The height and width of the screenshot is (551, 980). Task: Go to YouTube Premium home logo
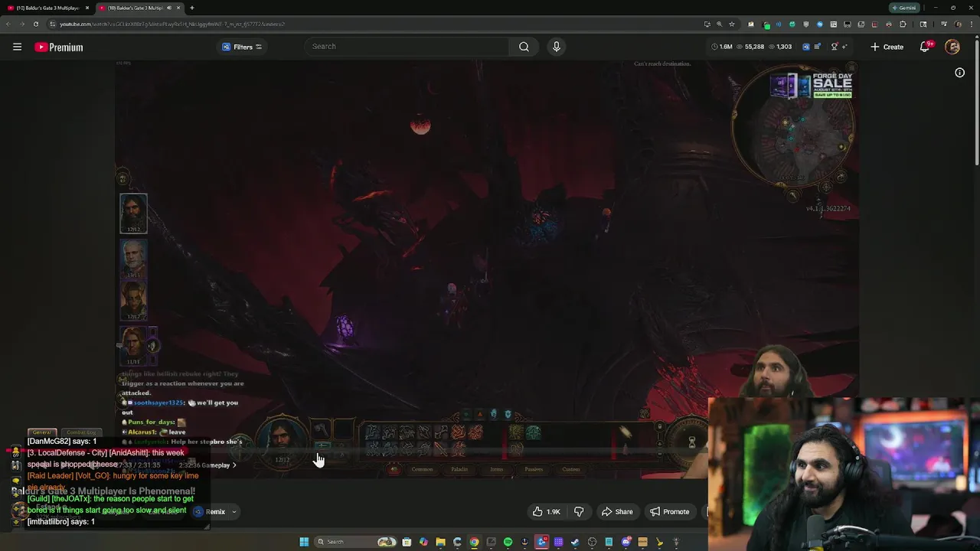59,47
